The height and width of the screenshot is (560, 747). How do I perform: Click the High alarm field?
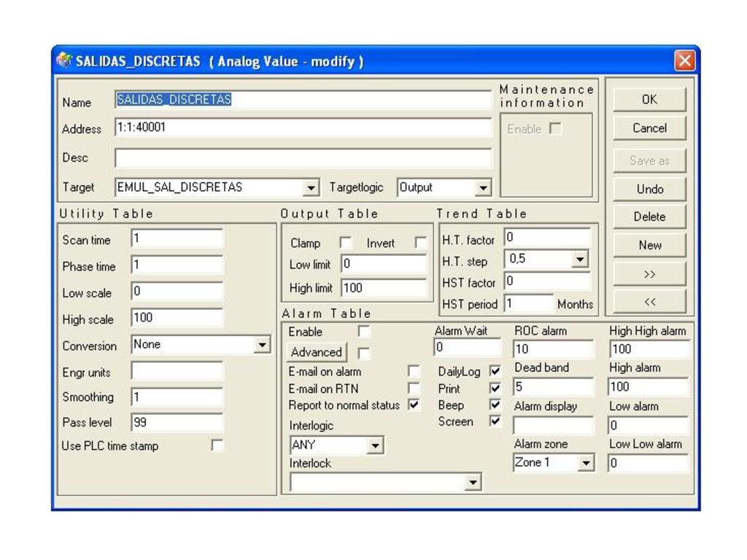[x=649, y=386]
